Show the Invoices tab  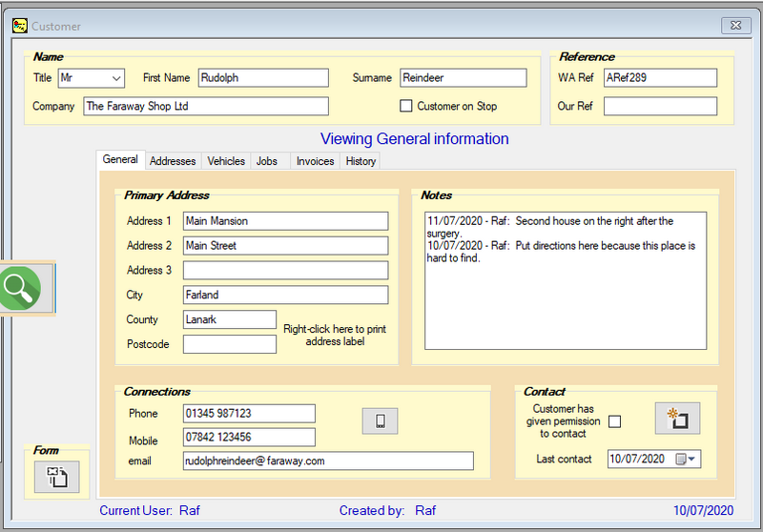point(316,161)
